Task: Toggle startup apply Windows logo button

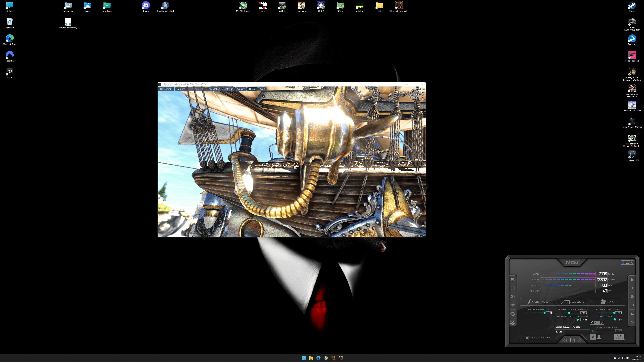Action: 623,263
